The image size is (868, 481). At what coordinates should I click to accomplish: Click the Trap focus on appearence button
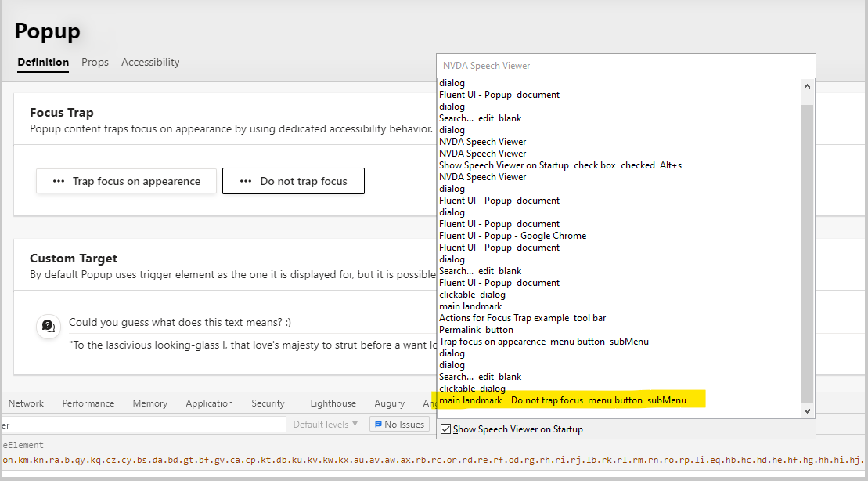pos(125,180)
